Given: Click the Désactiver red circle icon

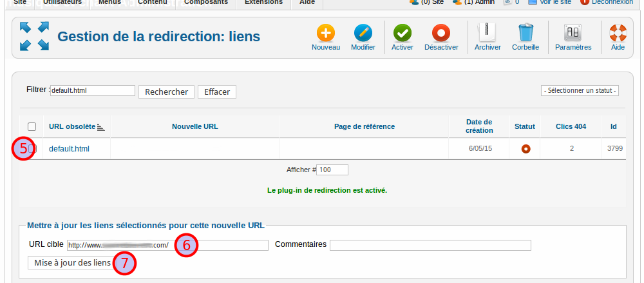Looking at the screenshot, I should (441, 33).
